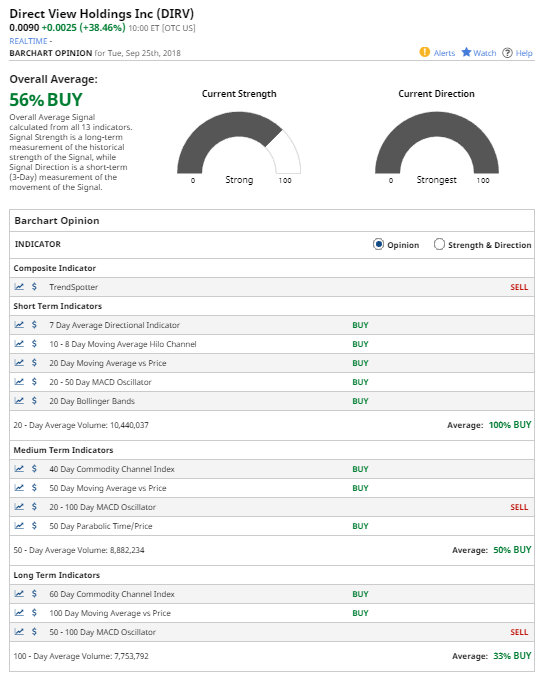Screen dimensions: 544x680
Task: Click dollar icon for 50 Day Moving Average vs Price
Action: (34, 488)
